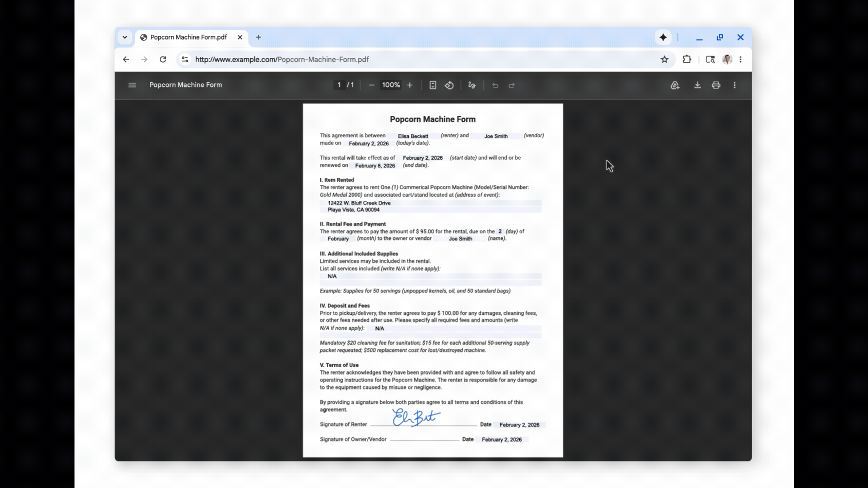Click the toolbar title Popcorn Machine Form

pyautogui.click(x=186, y=85)
